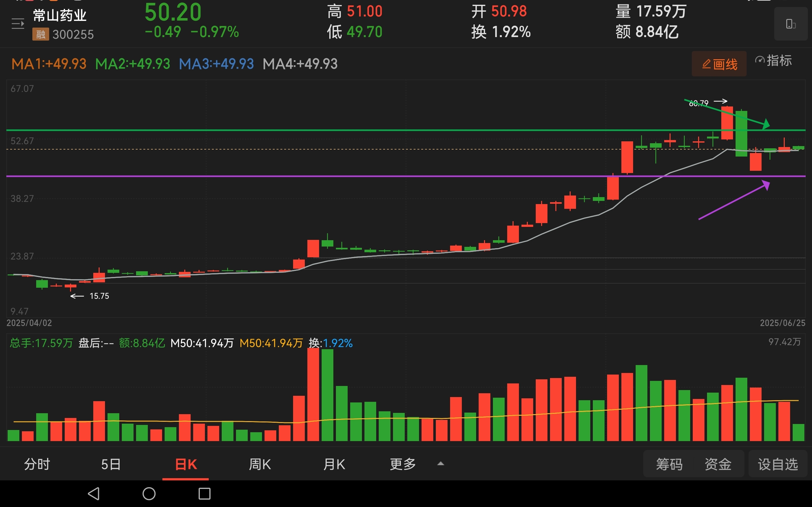Tap the 融 margin badge
This screenshot has height=507, width=812.
coord(41,34)
